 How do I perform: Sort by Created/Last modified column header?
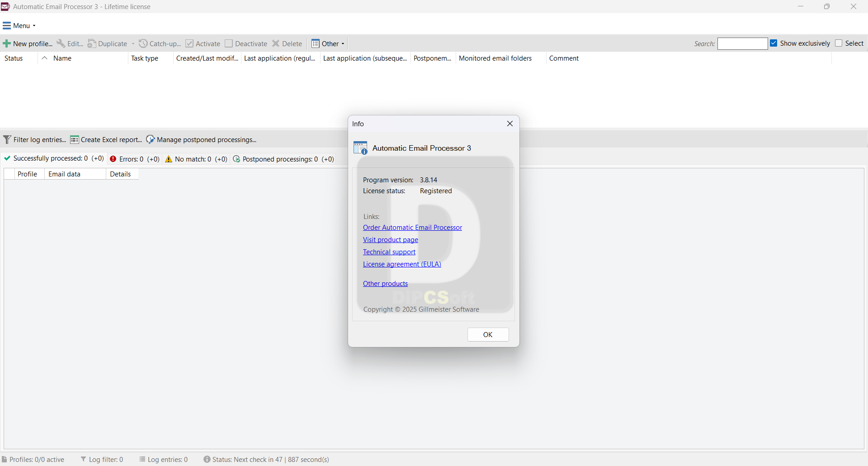[207, 58]
